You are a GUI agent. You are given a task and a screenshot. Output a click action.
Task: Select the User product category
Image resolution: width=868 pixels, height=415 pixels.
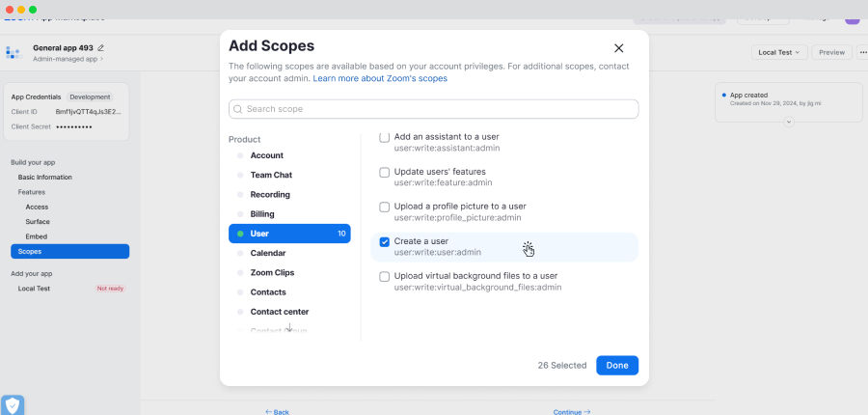click(x=289, y=234)
